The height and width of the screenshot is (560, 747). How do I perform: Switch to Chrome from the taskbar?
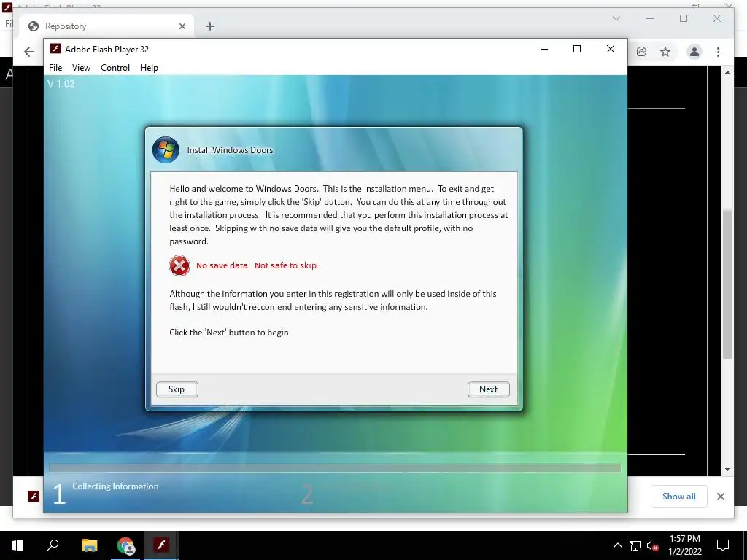[x=125, y=545]
